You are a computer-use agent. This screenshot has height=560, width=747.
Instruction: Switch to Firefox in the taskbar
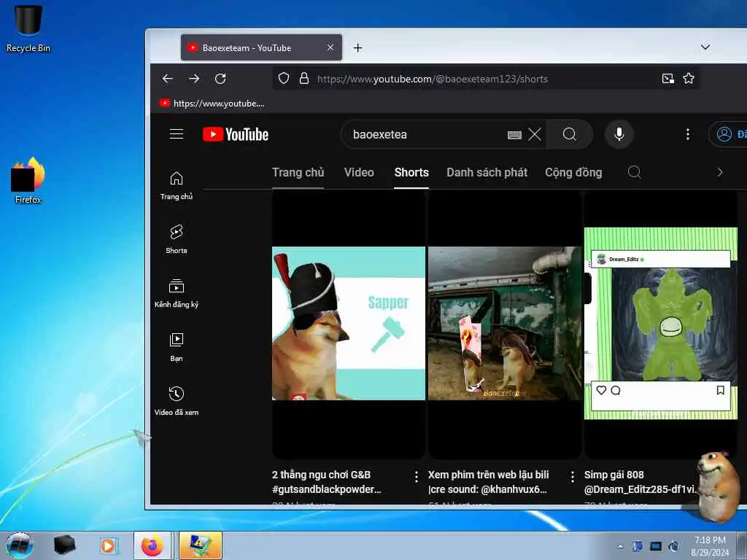(152, 545)
